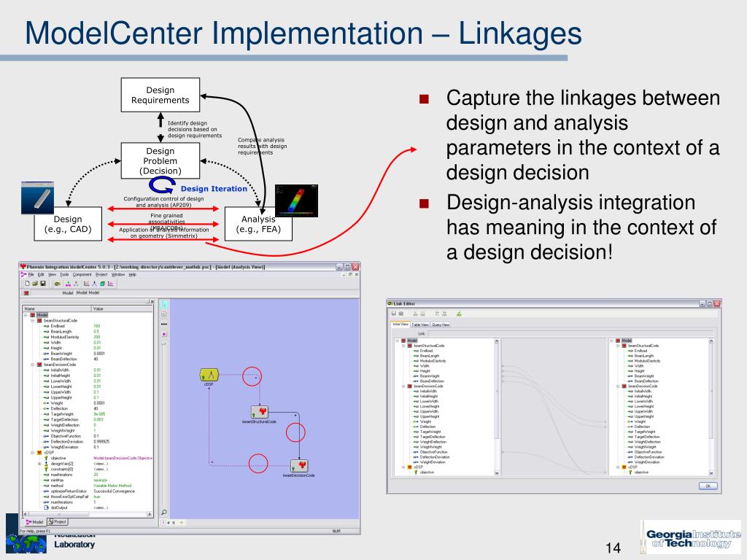Click the vertical scrollbar of Link Editor left tree
The width and height of the screenshot is (747, 560).
[497, 407]
